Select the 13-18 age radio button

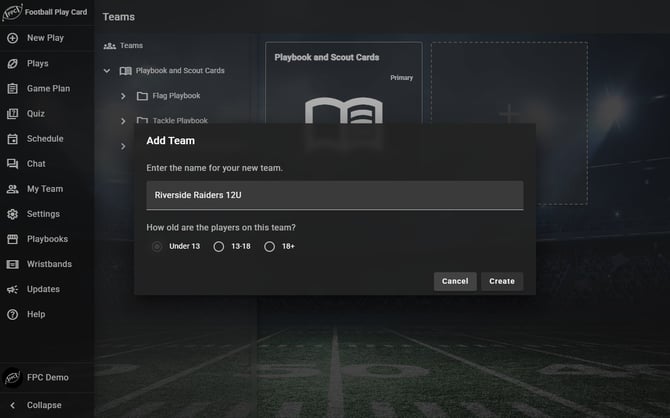pos(218,247)
